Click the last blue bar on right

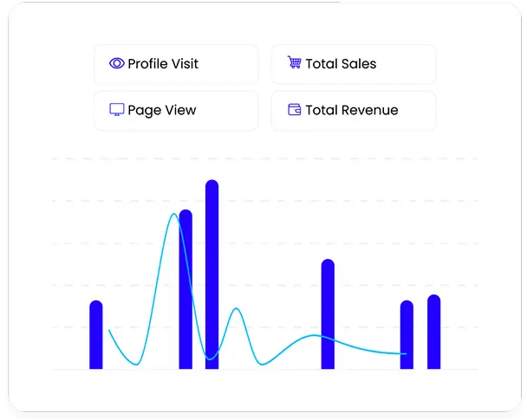click(x=434, y=332)
